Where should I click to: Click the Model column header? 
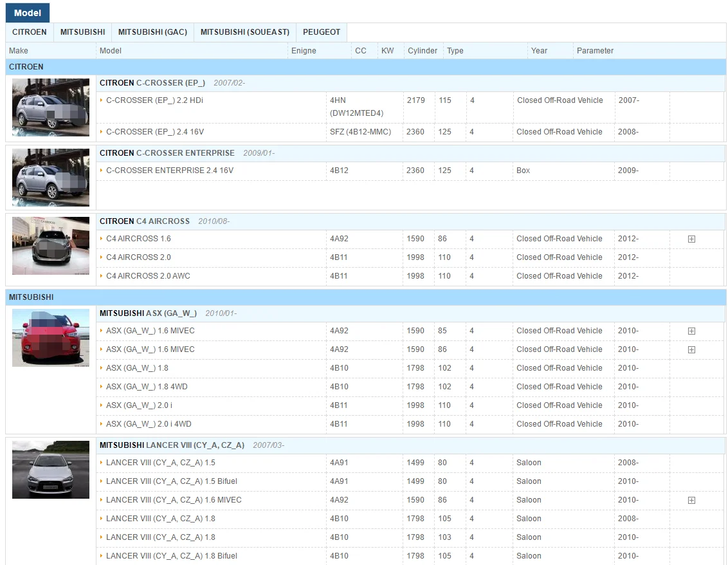click(111, 51)
